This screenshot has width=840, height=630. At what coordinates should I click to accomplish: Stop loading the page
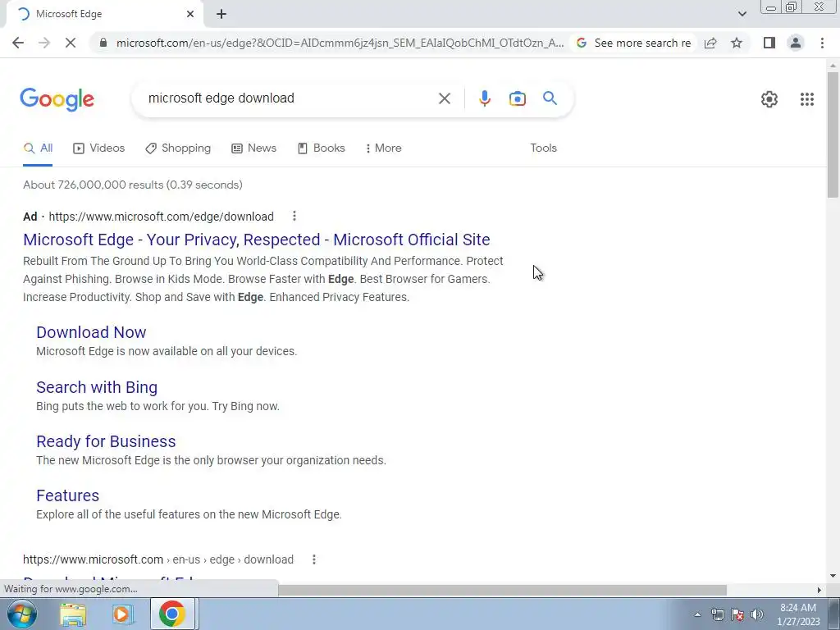pos(71,43)
